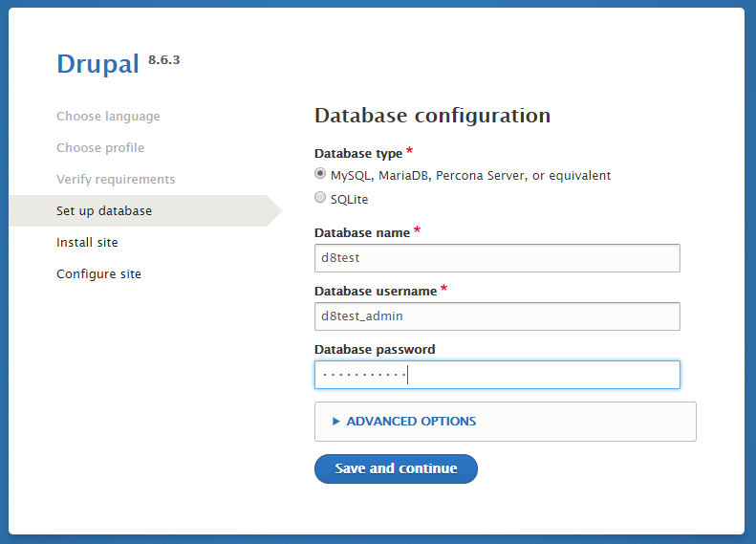This screenshot has width=756, height=544.
Task: Click the Choose profile step
Action: [100, 147]
